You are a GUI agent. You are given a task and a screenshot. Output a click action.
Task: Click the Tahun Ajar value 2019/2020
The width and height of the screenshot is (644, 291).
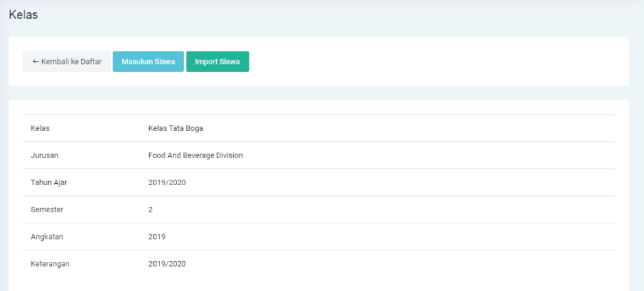(x=167, y=182)
